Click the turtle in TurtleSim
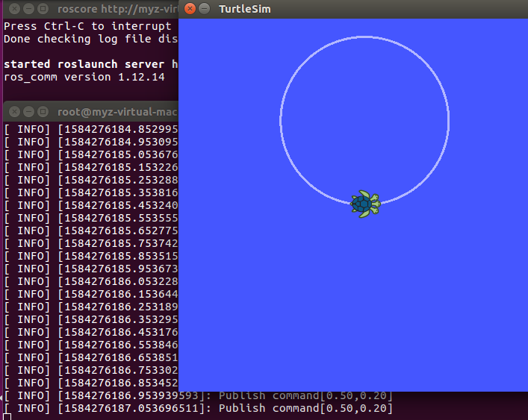This screenshot has height=420, width=528. pos(365,204)
